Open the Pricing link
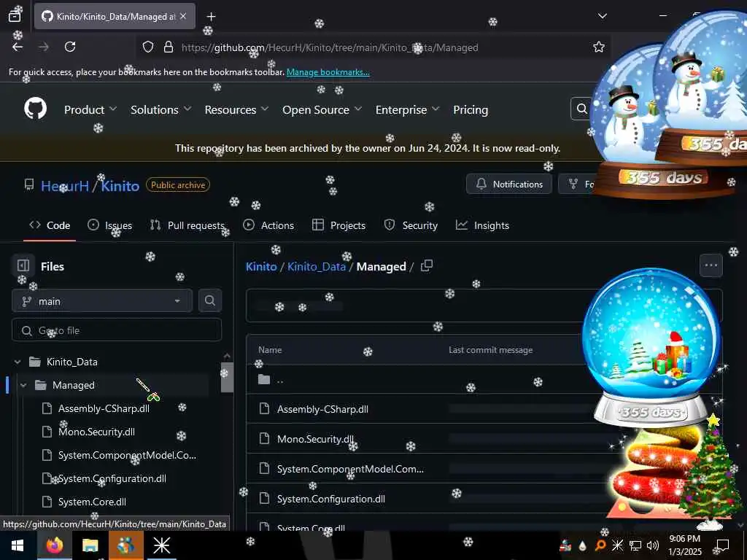 [471, 109]
